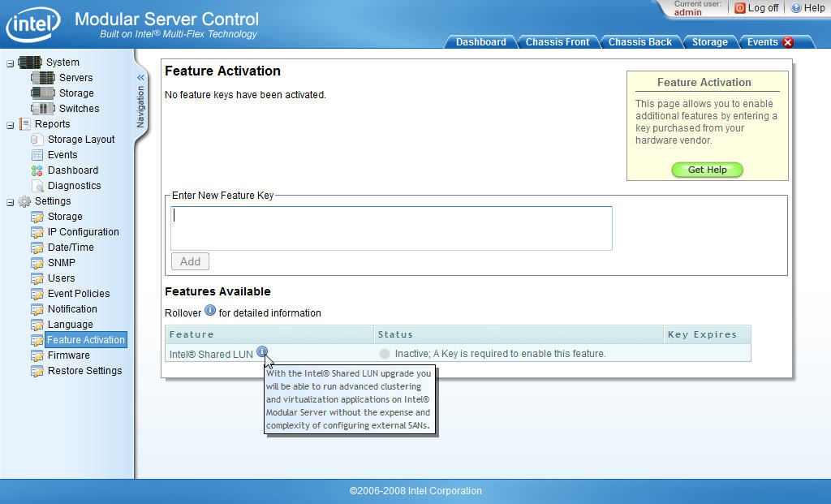
Task: Click the Restore Settings icon
Action: pos(36,370)
